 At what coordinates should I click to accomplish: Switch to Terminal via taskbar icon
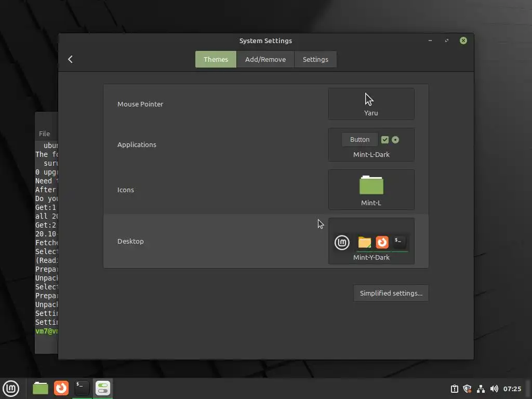(x=82, y=388)
